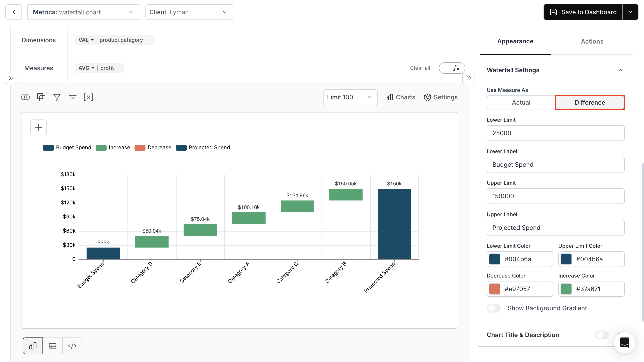Viewport: 644px width, 362px height.
Task: Click the sort icon in the chart toolbar
Action: coord(73,97)
